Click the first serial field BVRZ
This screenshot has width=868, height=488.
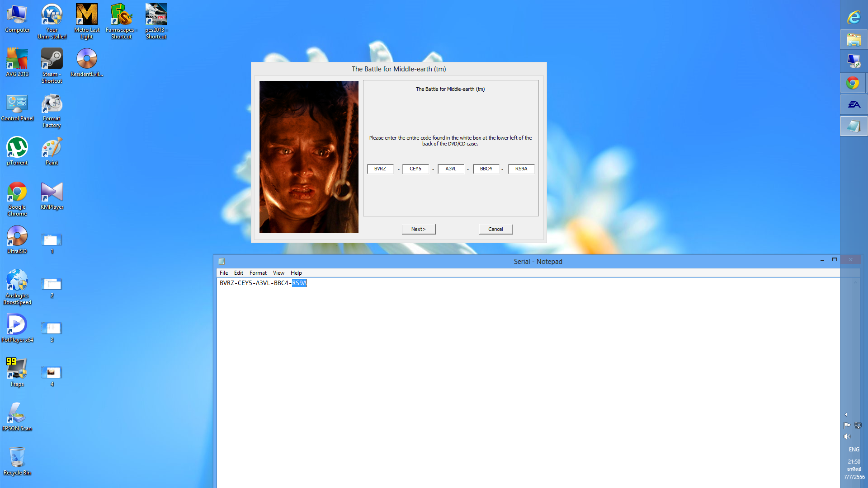[x=380, y=169]
